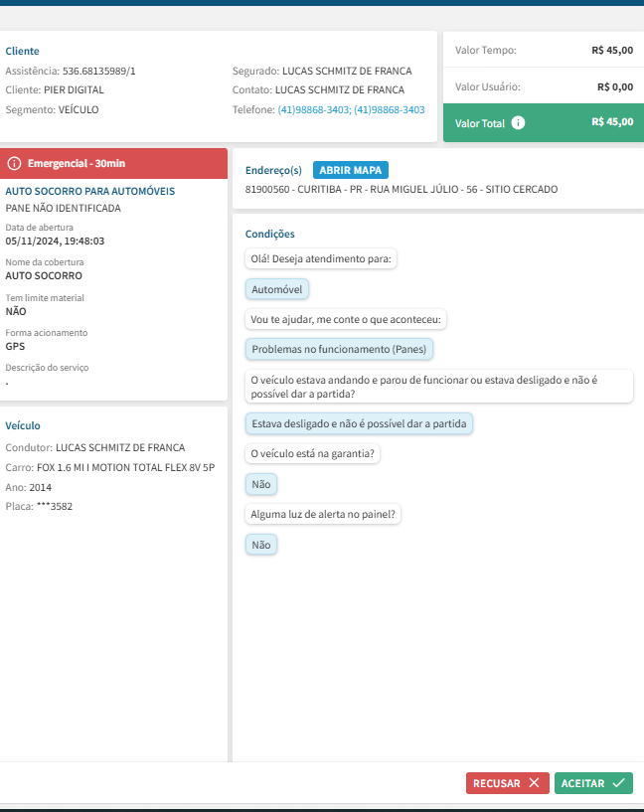Open the map with ABRIR MAPA
Image resolution: width=644 pixels, height=812 pixels.
coord(351,170)
